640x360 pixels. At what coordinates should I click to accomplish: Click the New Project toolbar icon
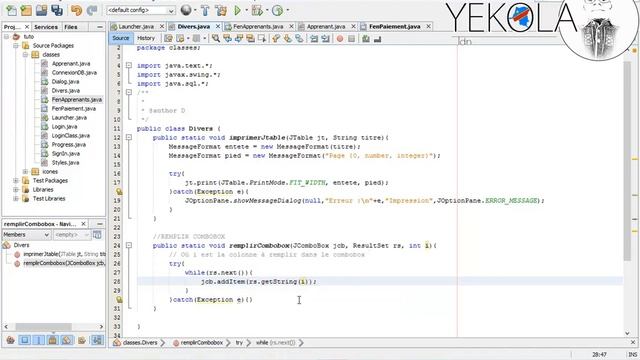(x=26, y=10)
